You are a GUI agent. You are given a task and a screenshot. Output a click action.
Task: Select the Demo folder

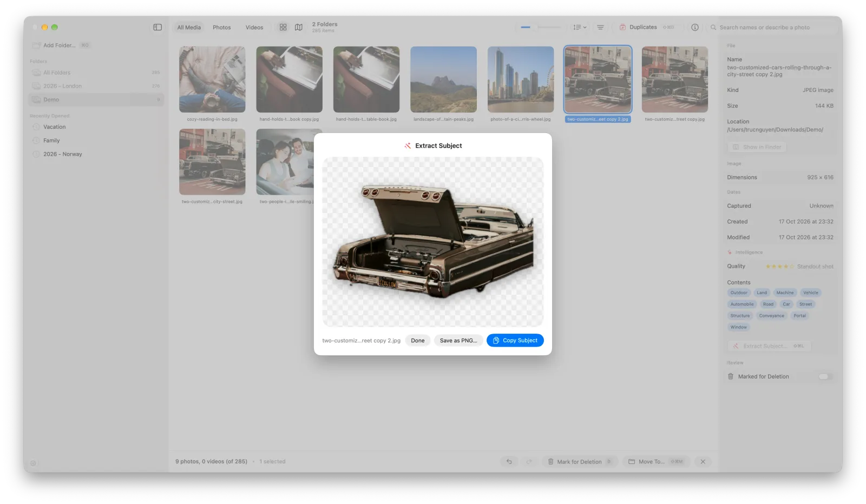[x=96, y=100]
